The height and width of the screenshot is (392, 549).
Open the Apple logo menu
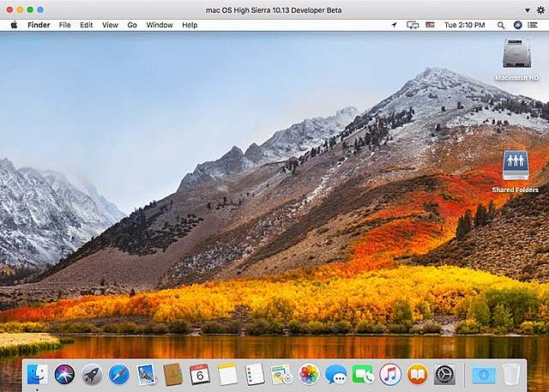(x=14, y=25)
